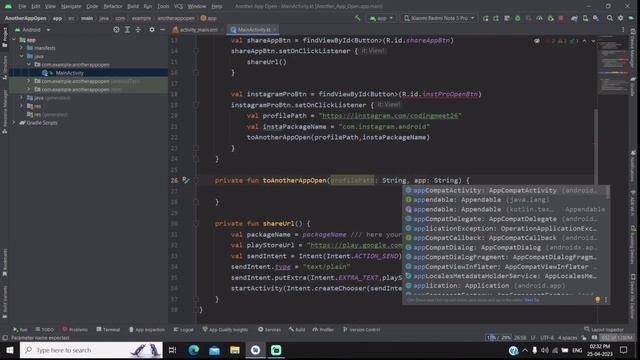The height and width of the screenshot is (360, 640).
Task: Open Layout Inspector button
Action: 604,329
